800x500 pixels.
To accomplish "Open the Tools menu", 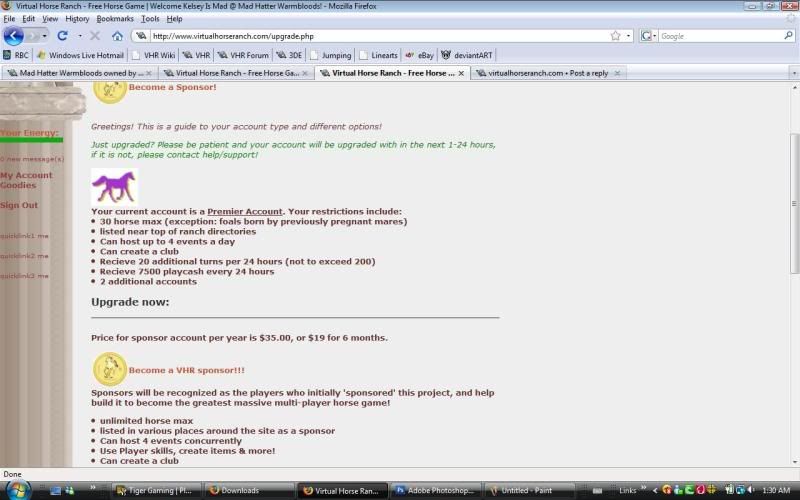I will tap(150, 19).
